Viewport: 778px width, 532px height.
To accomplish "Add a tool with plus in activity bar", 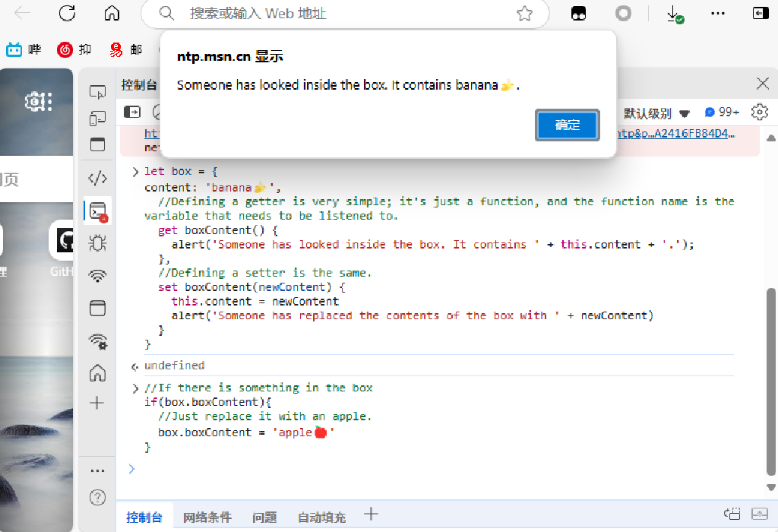I will pyautogui.click(x=96, y=403).
